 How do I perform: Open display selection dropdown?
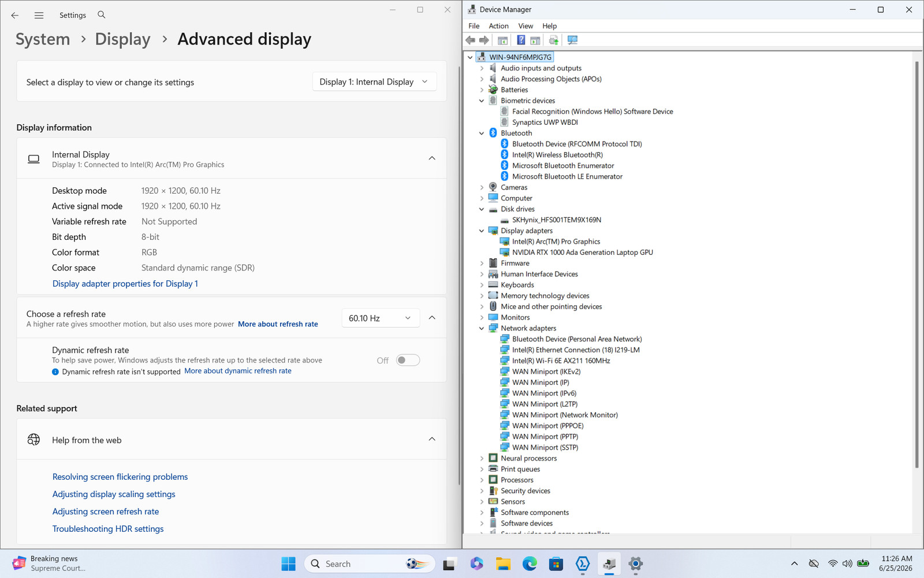[x=374, y=82]
